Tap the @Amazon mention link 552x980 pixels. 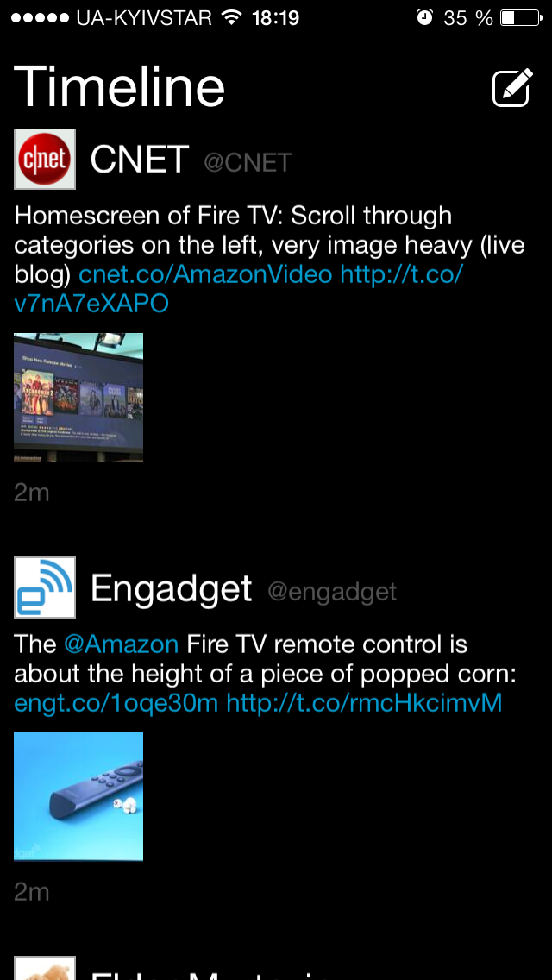[x=122, y=644]
